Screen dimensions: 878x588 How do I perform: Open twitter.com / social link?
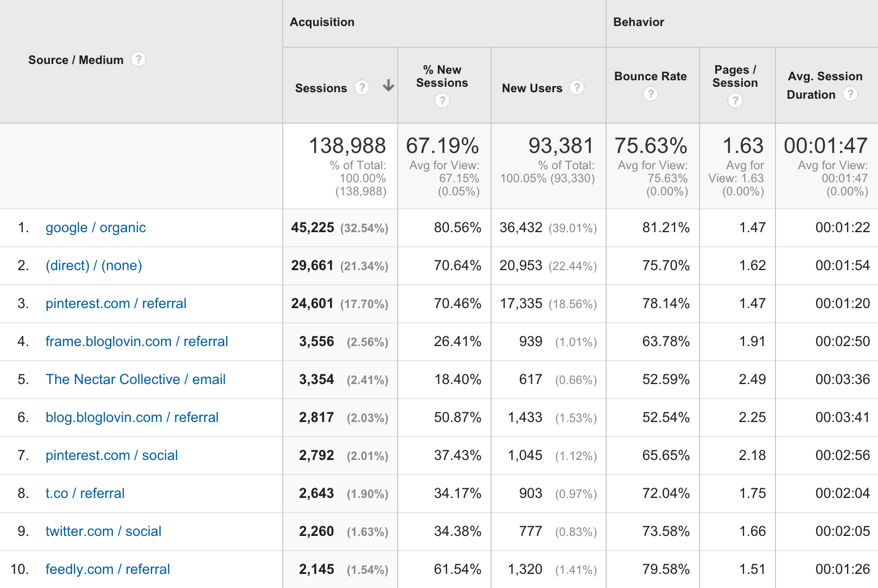pyautogui.click(x=104, y=531)
